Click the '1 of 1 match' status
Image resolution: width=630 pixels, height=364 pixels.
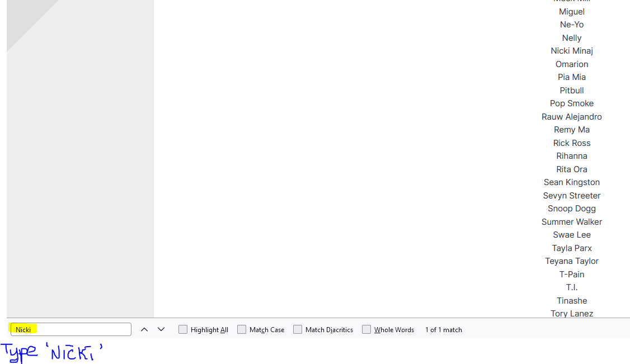(444, 330)
